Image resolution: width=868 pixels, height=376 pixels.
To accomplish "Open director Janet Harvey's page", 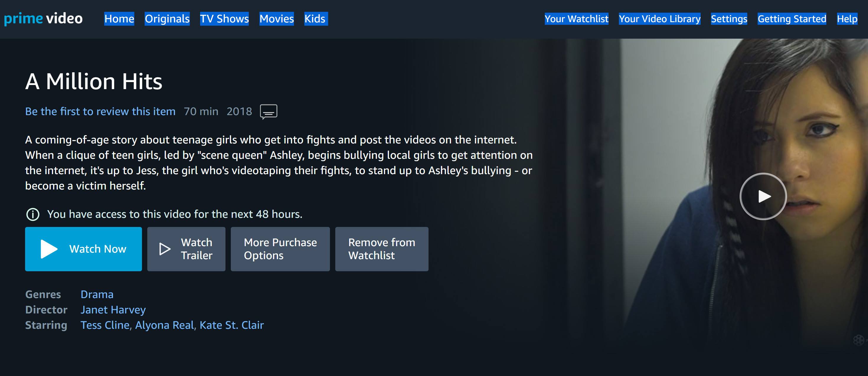I will click(x=113, y=310).
